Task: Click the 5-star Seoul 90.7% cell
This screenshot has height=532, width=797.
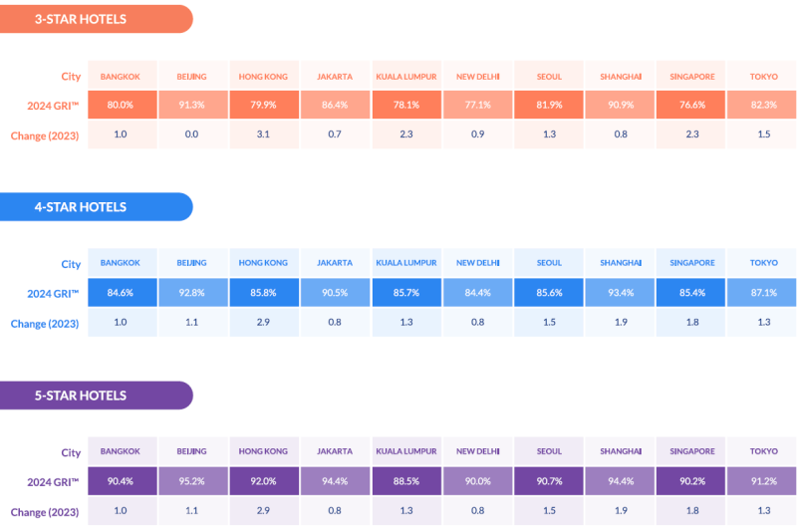Action: point(548,480)
